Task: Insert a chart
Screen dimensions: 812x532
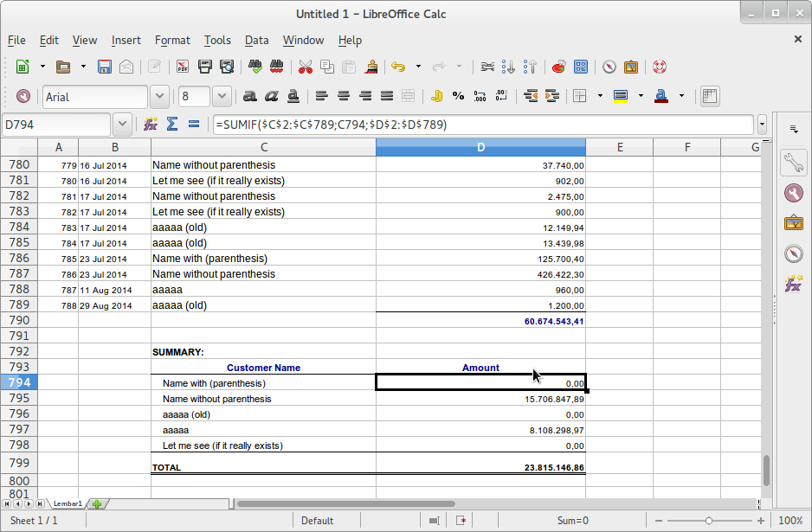Action: 558,67
